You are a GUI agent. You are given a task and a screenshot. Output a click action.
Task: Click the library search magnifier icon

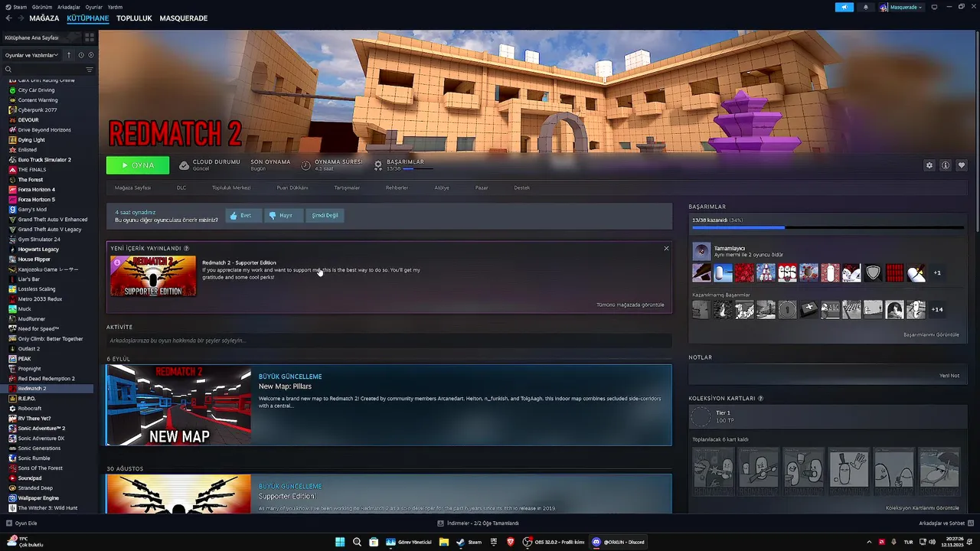8,70
